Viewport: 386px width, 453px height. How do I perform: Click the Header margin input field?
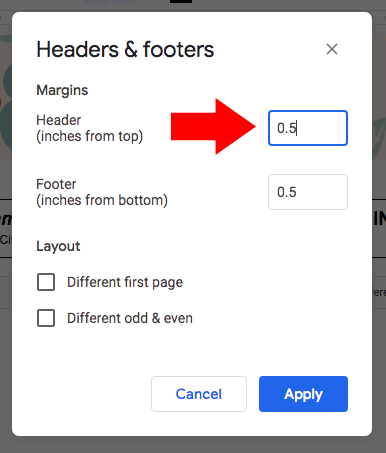click(308, 128)
